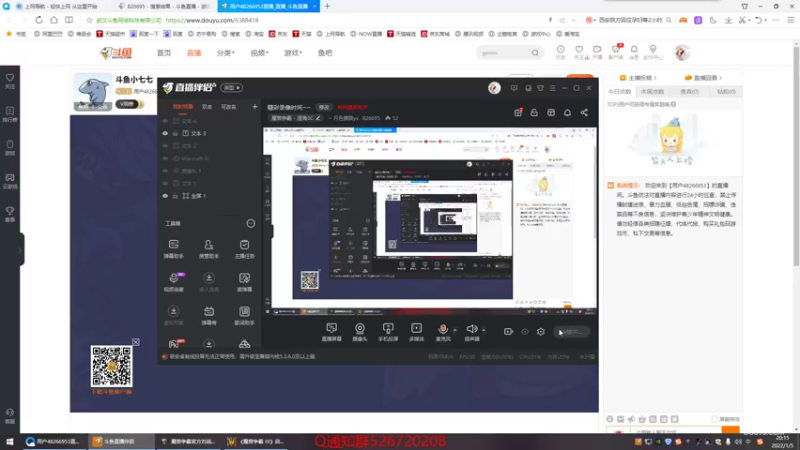This screenshot has height=450, width=800.
Task: Open 歌词助手 tool in the toolbox
Action: 244,315
